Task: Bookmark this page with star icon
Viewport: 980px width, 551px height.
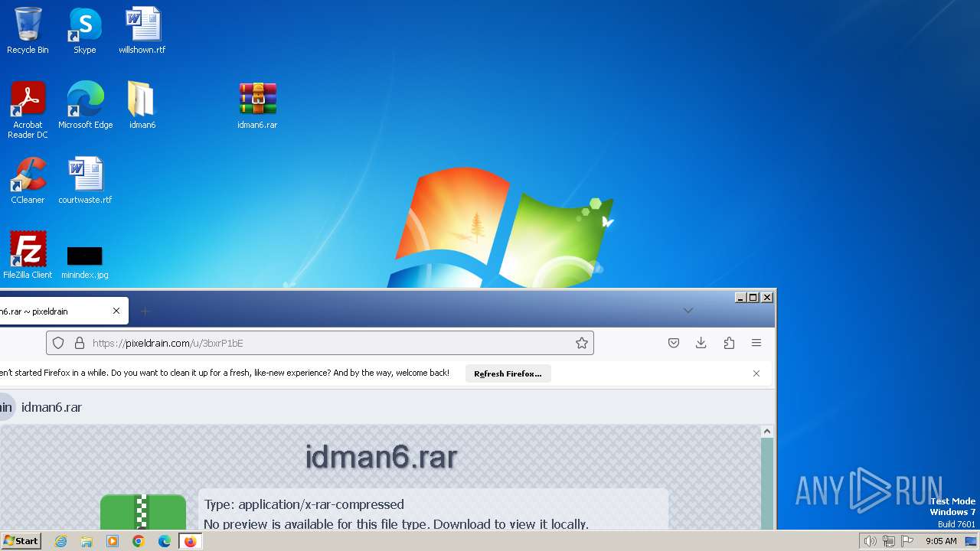Action: [582, 343]
